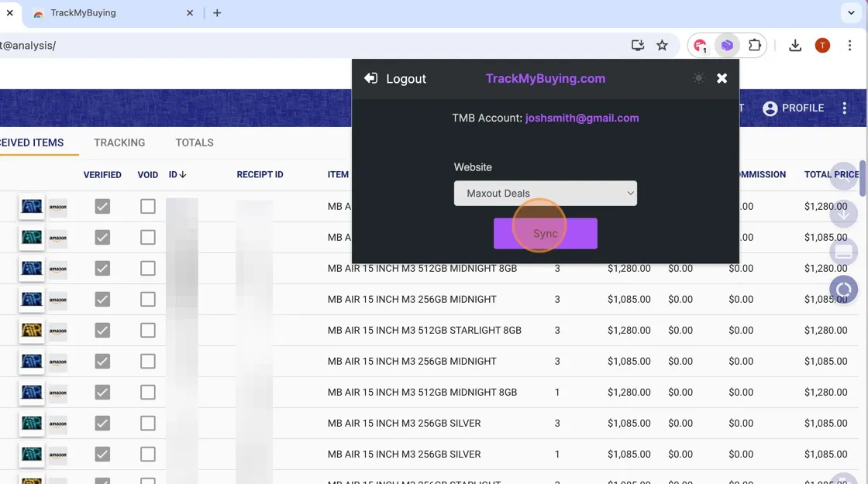Toggle Verified for 512GB STARLIGHT 8GB row
This screenshot has height=484, width=868.
(x=102, y=330)
